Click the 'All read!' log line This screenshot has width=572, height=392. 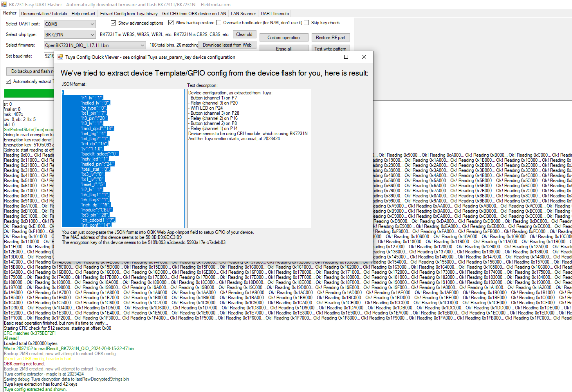click(11, 338)
